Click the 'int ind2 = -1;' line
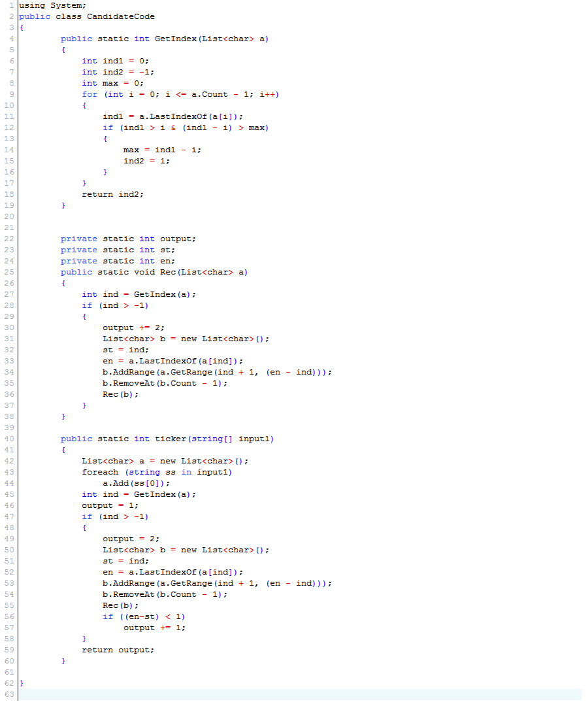Screen dimensions: 588x704 click(x=118, y=72)
